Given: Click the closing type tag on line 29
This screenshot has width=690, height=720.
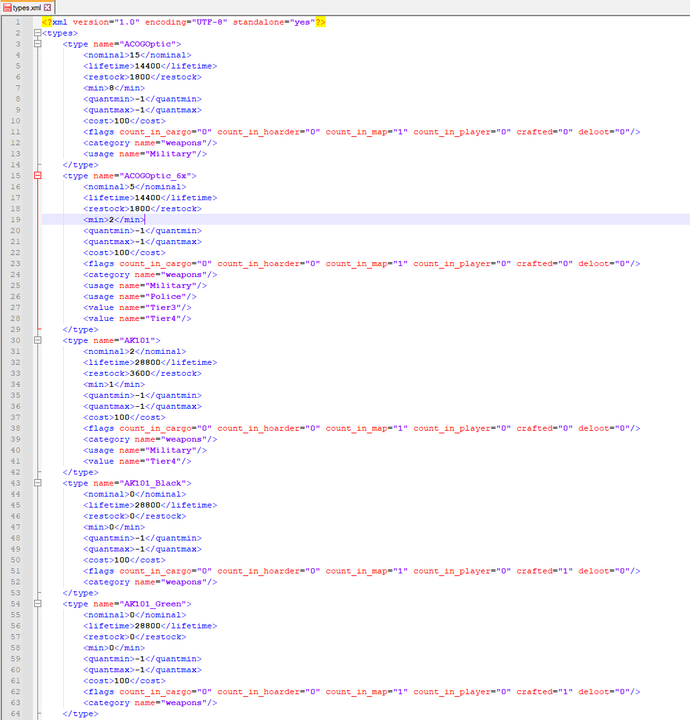Looking at the screenshot, I should click(x=80, y=330).
